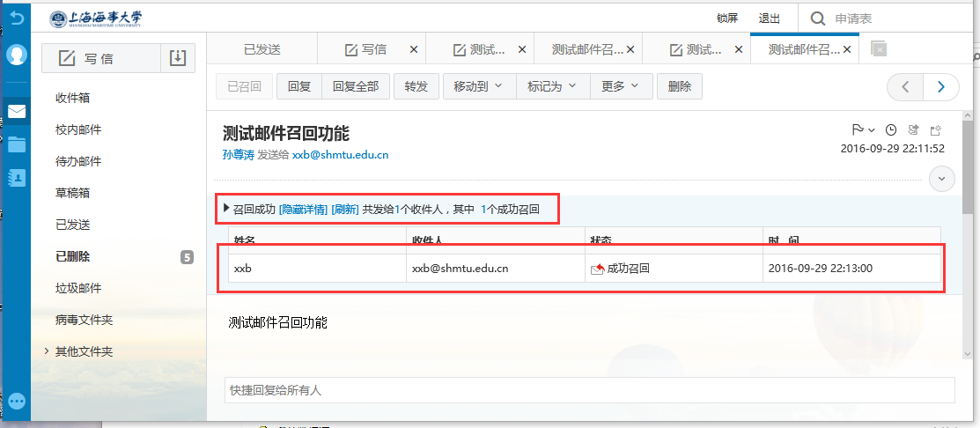Go to the next message arrow
The width and height of the screenshot is (980, 428).
tap(941, 86)
